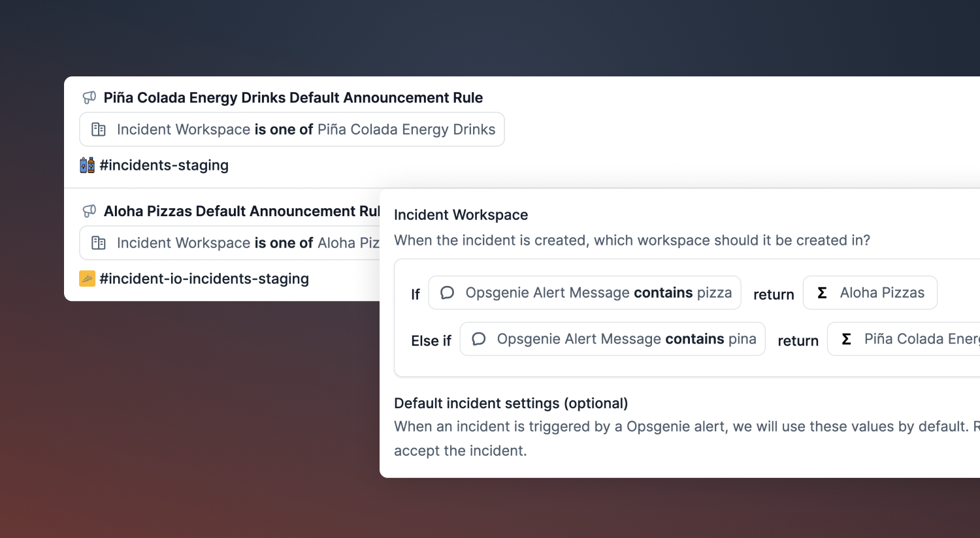Open 'Incident Workspace is one of Aloha' condition
The height and width of the screenshot is (538, 980).
tap(230, 243)
